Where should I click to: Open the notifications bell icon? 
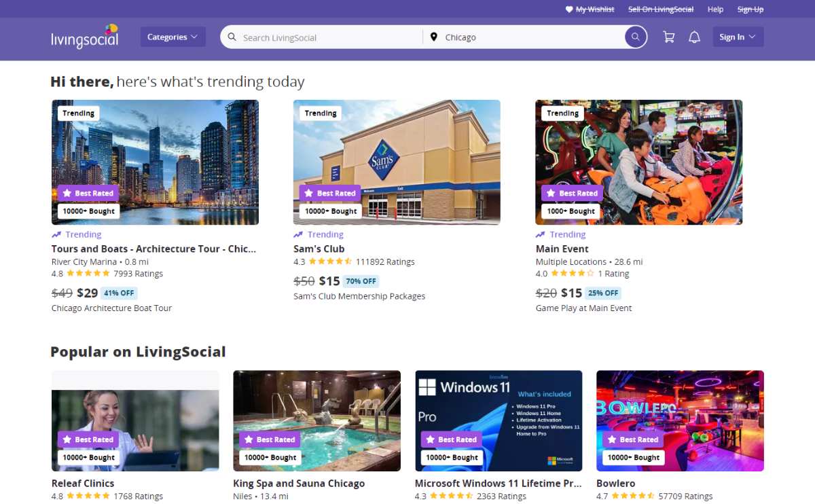(694, 37)
